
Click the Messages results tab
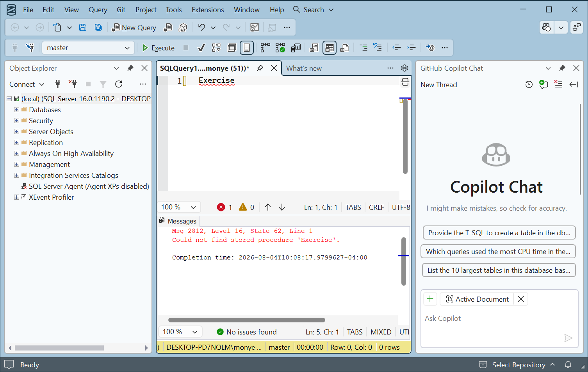tap(178, 221)
